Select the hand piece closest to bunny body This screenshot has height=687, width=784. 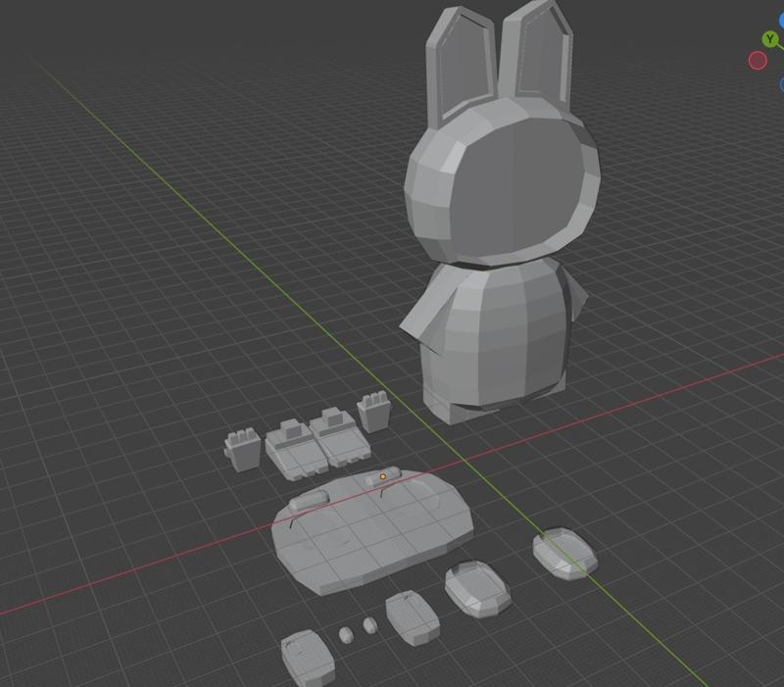coord(373,412)
